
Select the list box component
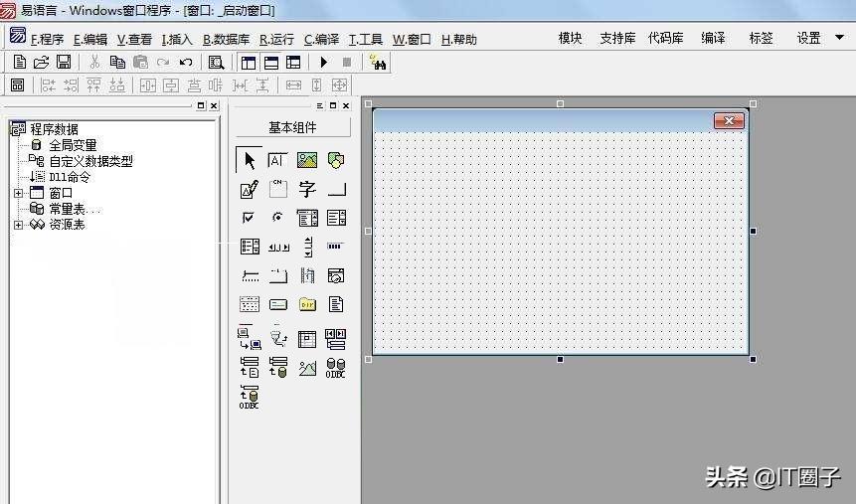336,218
